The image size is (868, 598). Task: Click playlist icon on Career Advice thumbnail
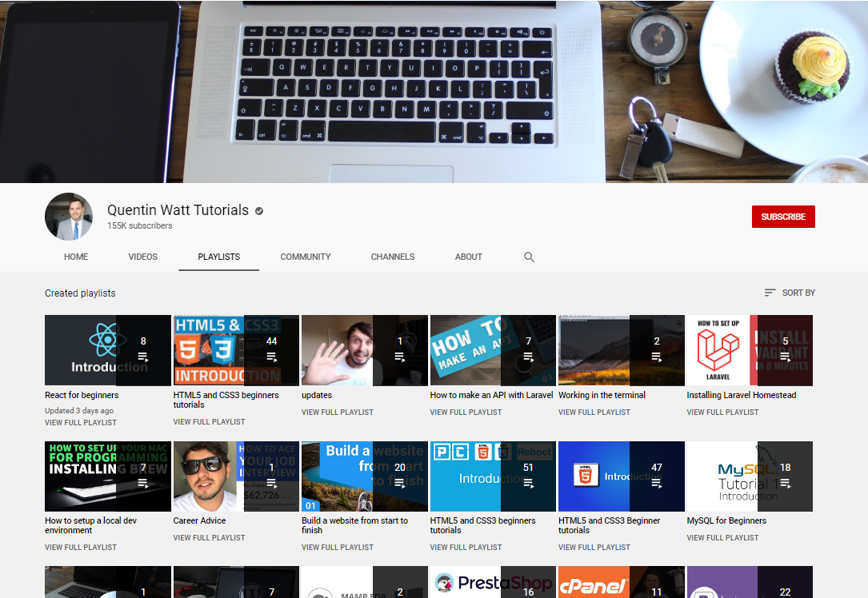click(272, 483)
